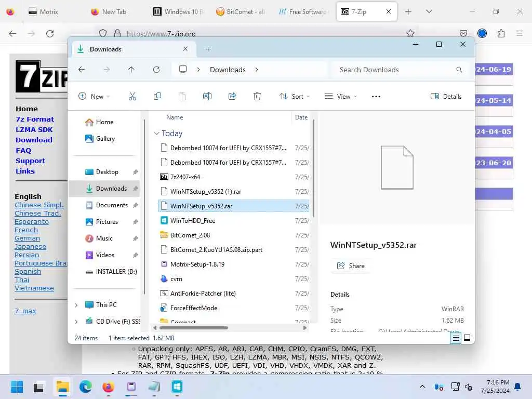Click File Explorer icon in taskbar
532x399 pixels.
[63, 387]
